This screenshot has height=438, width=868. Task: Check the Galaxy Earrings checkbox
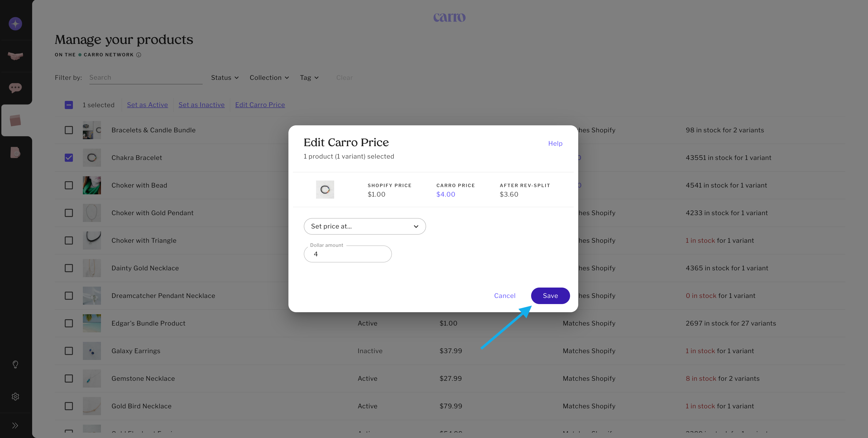(69, 351)
